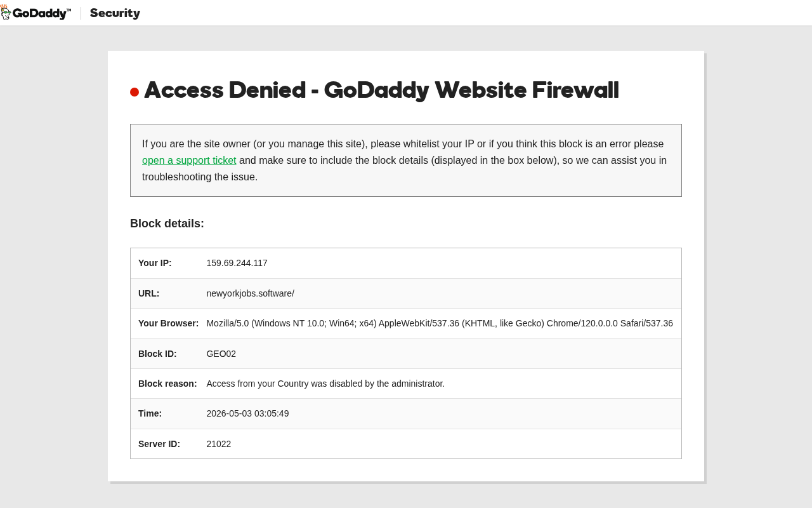812x508 pixels.
Task: Click the GoDaddy wordmark text
Action: pos(42,13)
